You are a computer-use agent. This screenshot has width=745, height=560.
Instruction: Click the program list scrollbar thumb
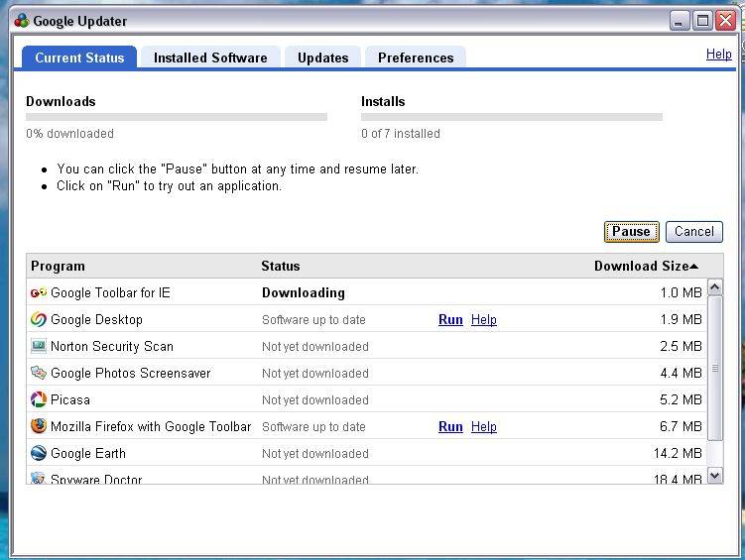click(x=715, y=368)
